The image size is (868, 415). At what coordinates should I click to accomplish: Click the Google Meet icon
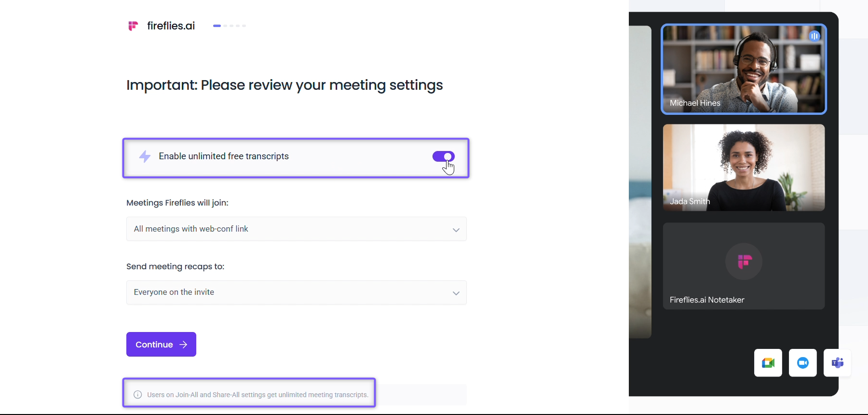click(768, 363)
